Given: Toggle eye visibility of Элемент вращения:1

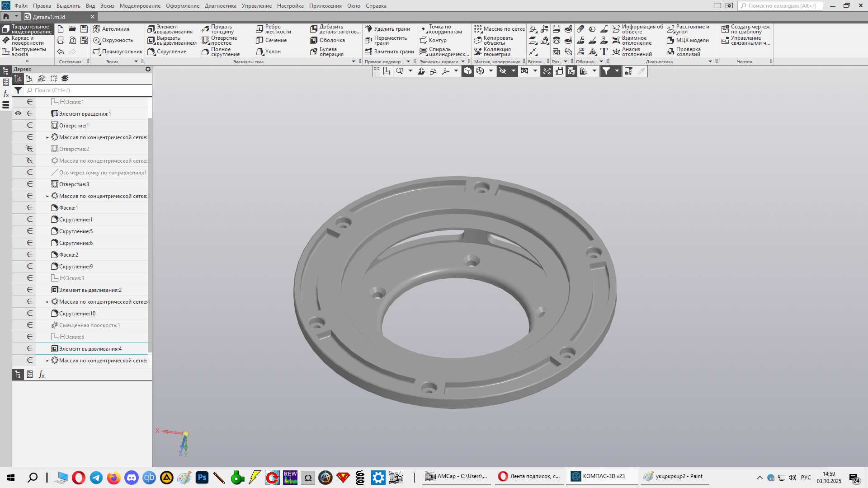Looking at the screenshot, I should pos(18,113).
